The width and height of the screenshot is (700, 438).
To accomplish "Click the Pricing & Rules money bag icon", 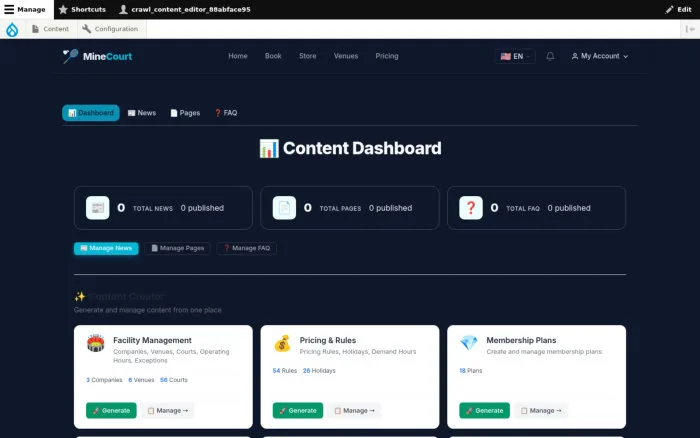I will pos(282,343).
